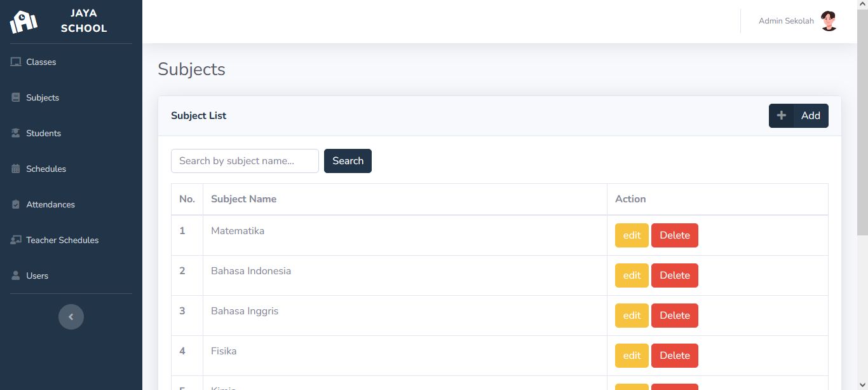868x390 pixels.
Task: Click the Add subject button
Action: pos(799,116)
